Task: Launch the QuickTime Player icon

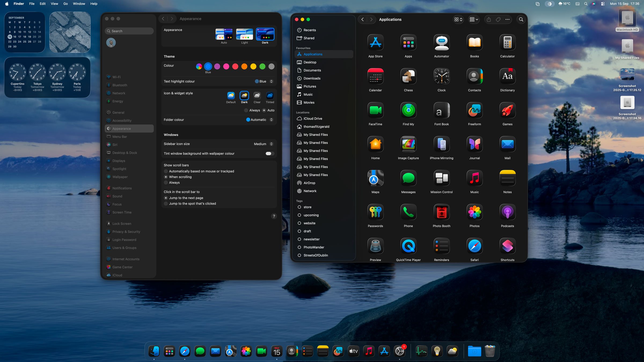Action: click(x=408, y=246)
